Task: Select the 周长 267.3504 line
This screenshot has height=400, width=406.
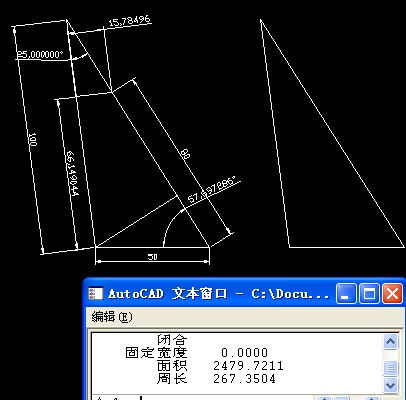Action: click(x=216, y=379)
